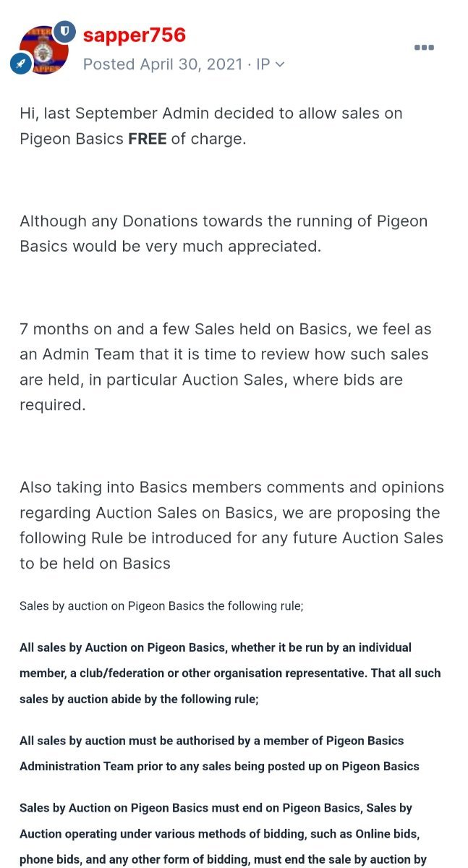The width and height of the screenshot is (468, 868).
Task: Click the 'Sales by auction on Pigeon Basics' line
Action: 161,605
